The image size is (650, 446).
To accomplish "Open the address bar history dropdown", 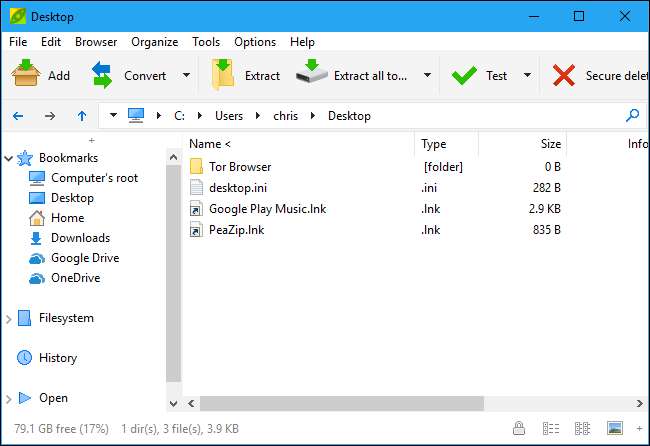I will pos(113,115).
